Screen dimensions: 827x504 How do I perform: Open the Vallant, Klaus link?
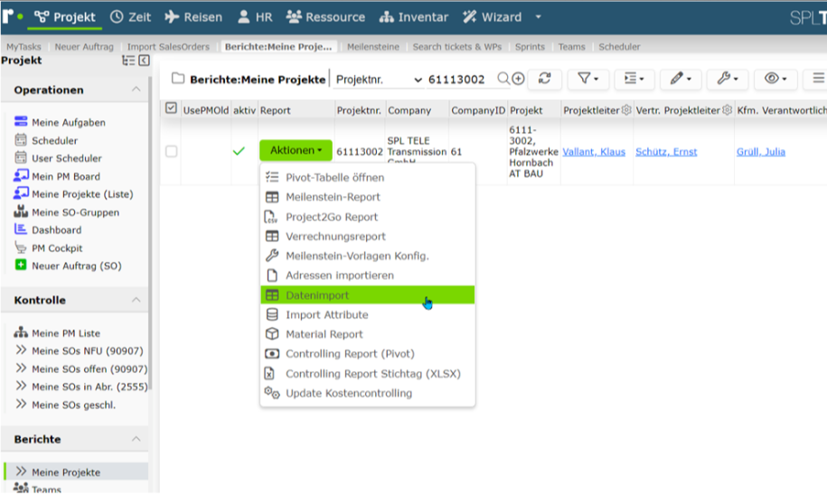593,152
